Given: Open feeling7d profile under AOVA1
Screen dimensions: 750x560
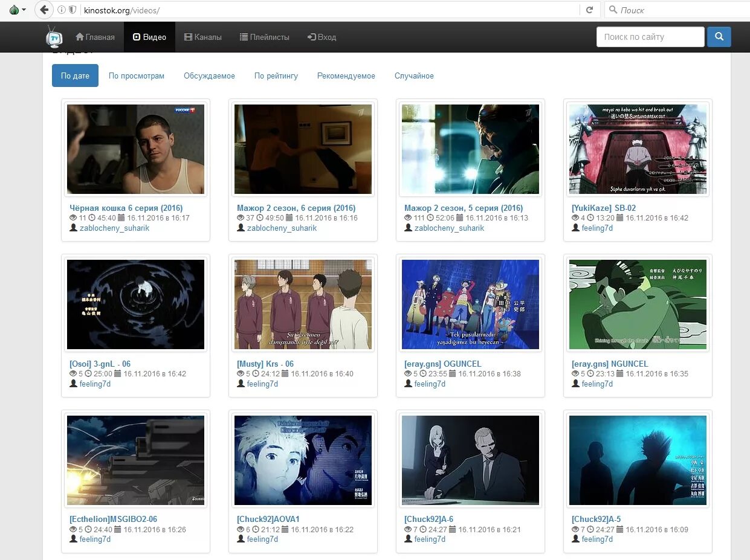Looking at the screenshot, I should coord(262,539).
